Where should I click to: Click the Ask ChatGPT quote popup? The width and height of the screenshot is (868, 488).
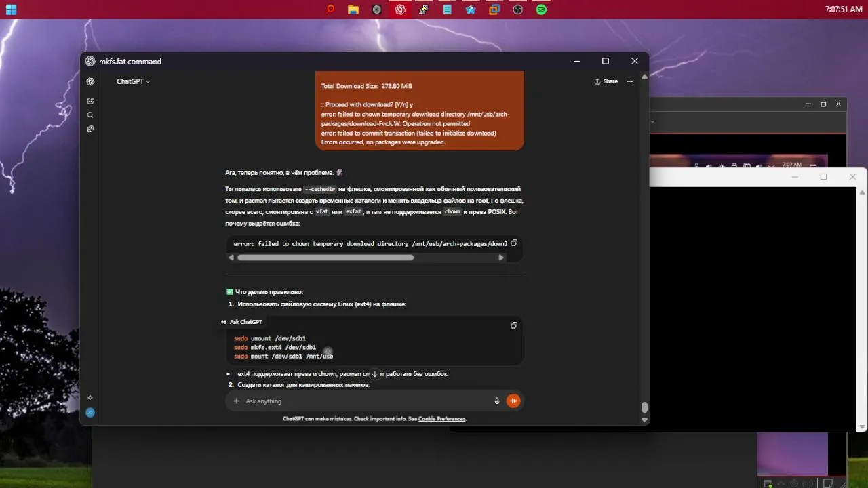(242, 322)
